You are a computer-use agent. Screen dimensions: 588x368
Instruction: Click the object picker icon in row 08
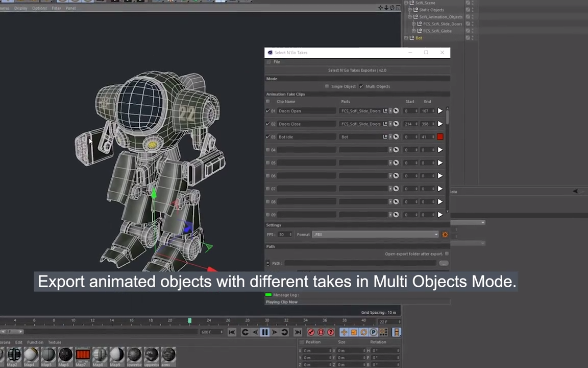click(x=396, y=202)
